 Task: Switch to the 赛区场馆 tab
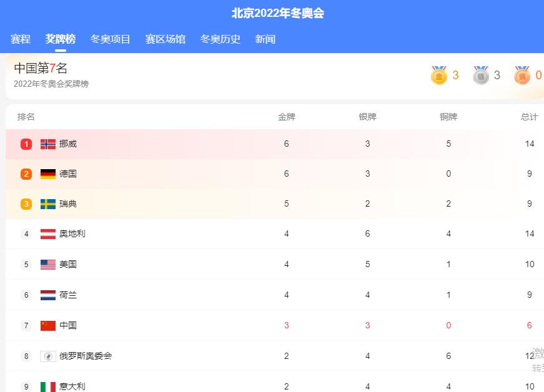164,38
